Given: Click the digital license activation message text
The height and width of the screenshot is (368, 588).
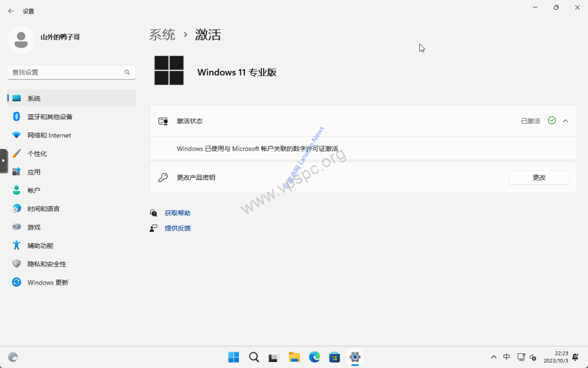Looking at the screenshot, I should 257,149.
